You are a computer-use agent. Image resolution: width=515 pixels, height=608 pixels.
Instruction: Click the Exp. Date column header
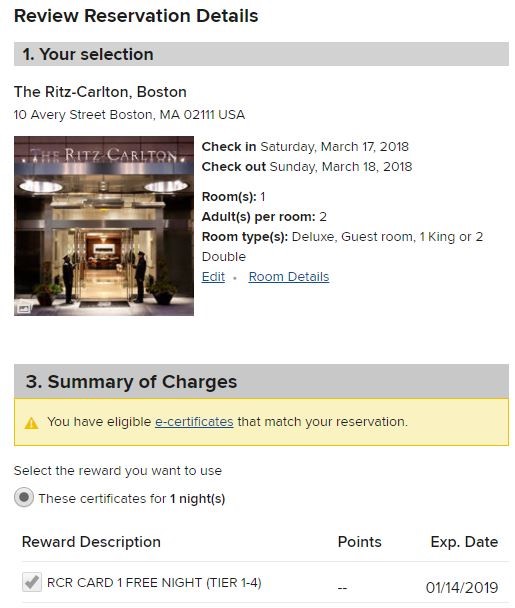pos(464,542)
